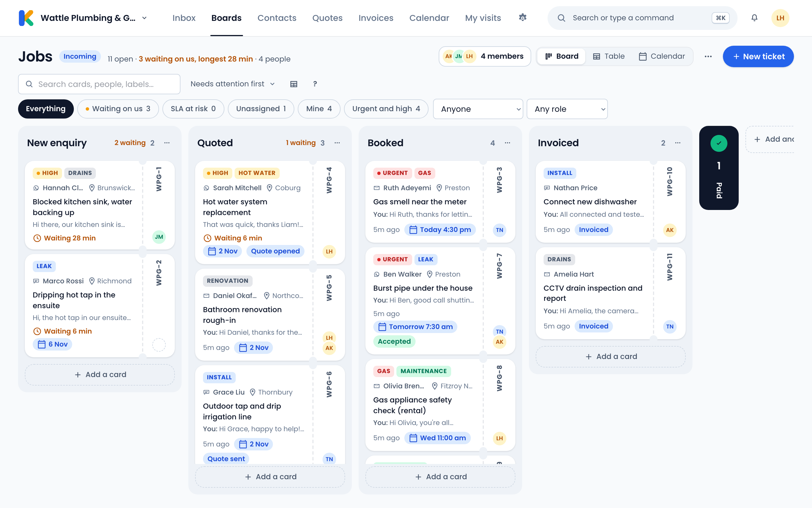
Task: Open the Any role dropdown
Action: (567, 109)
